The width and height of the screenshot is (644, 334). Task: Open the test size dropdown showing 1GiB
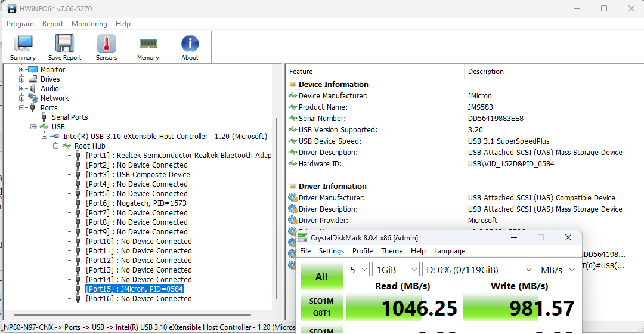tap(396, 270)
